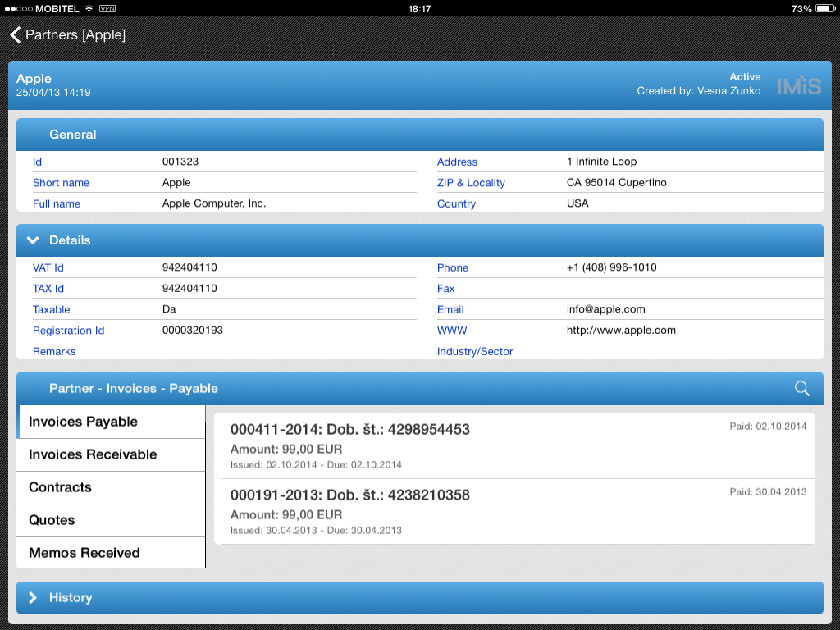Viewport: 840px width, 630px height.
Task: Call the +1 (408) 996-1010 phone number
Action: tap(611, 267)
